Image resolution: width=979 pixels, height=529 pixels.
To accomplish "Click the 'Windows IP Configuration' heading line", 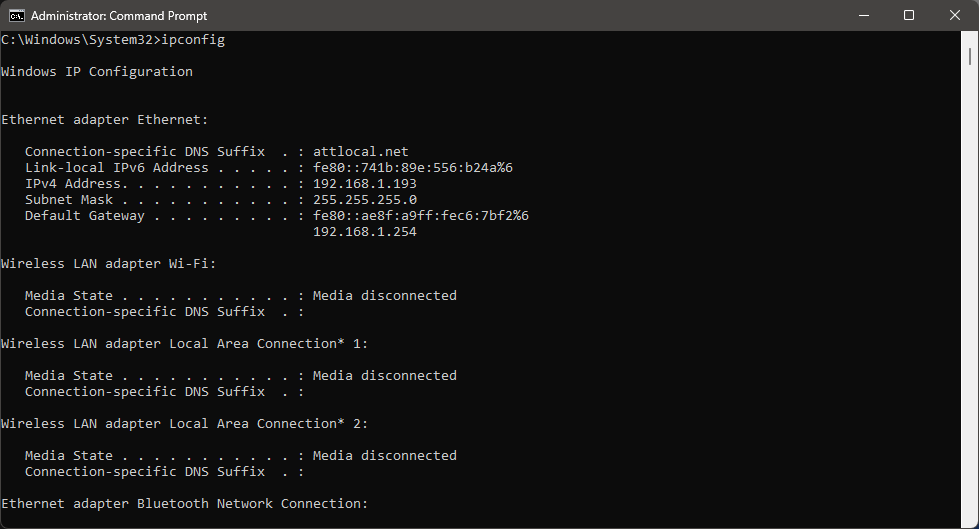I will click(97, 72).
